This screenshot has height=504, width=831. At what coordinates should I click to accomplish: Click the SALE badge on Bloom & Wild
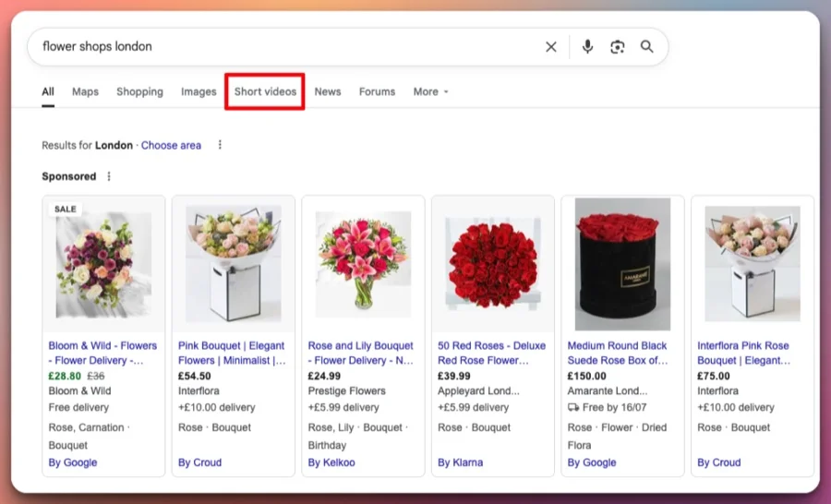coord(66,210)
